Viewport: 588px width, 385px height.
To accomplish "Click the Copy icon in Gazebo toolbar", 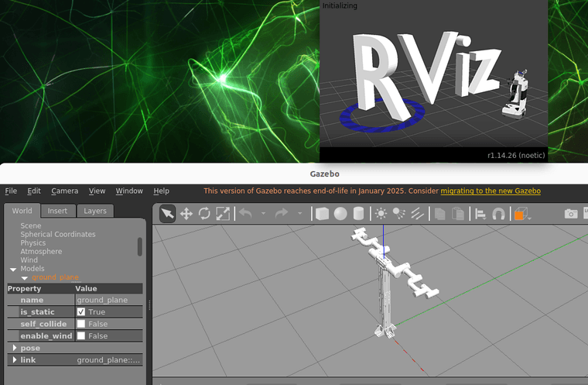I will pyautogui.click(x=440, y=214).
